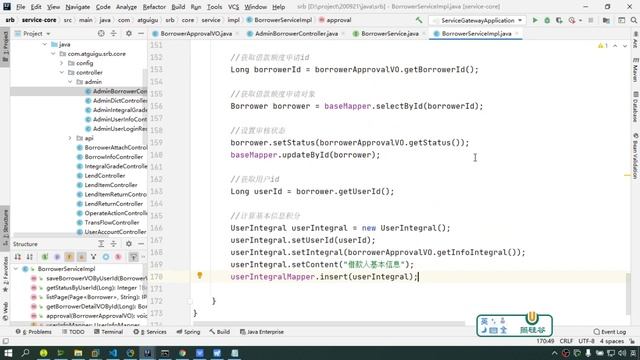The image size is (640, 360).
Task: Click the profiler run icon
Action: pos(572,20)
